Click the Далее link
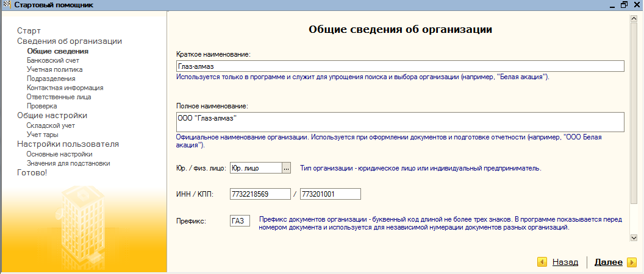Image resolution: width=644 pixels, height=274 pixels. tap(608, 262)
